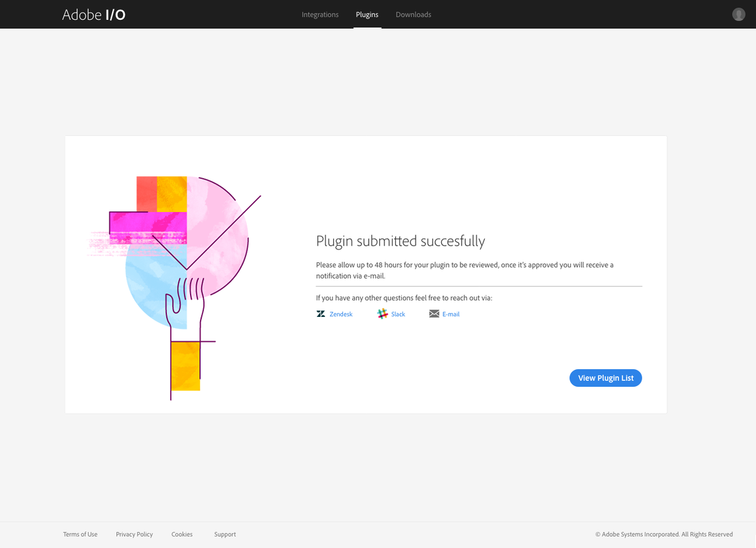Image resolution: width=756 pixels, height=548 pixels.
Task: Click the Plugin submitted succesfully heading
Action: (x=400, y=241)
